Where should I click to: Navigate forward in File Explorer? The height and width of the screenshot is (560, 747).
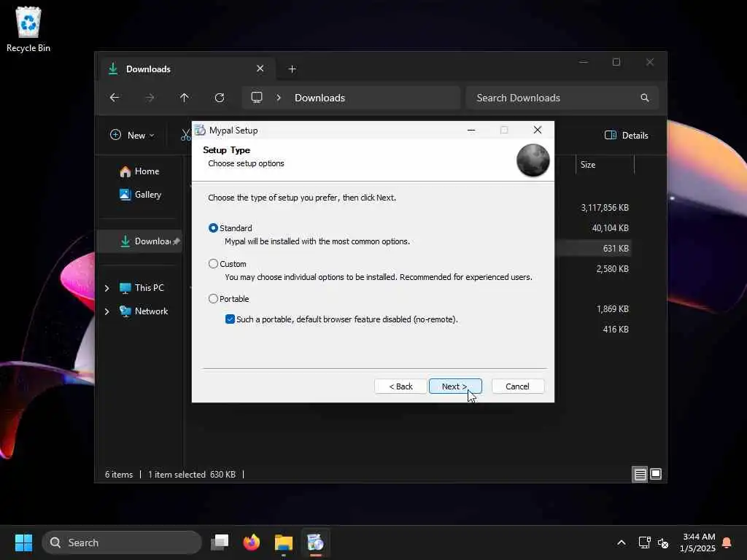(x=150, y=98)
